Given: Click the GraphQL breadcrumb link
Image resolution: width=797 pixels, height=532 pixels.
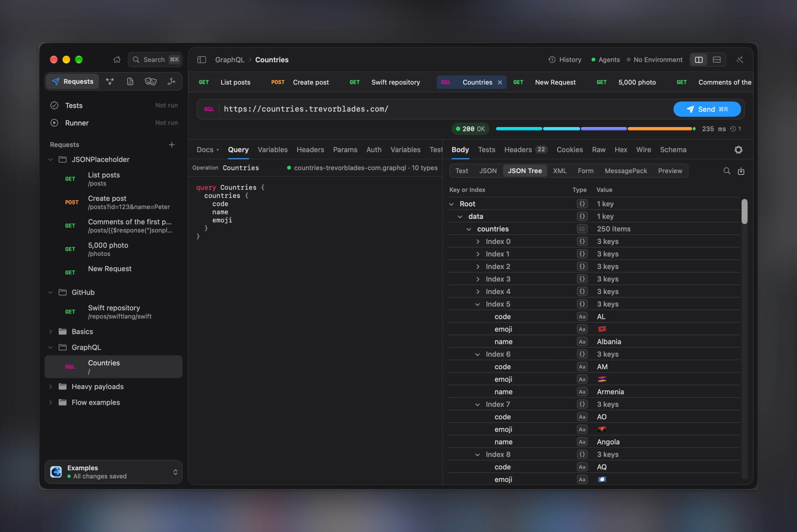Looking at the screenshot, I should pos(230,60).
